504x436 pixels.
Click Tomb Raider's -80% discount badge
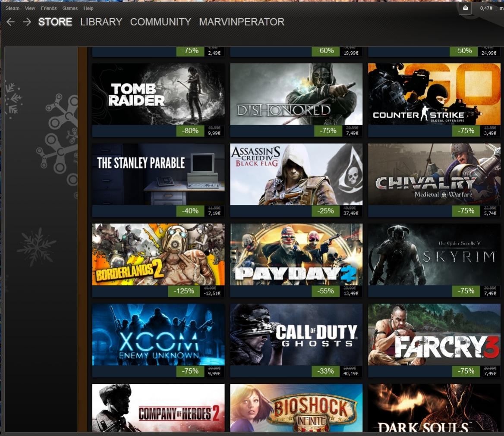[x=190, y=131]
